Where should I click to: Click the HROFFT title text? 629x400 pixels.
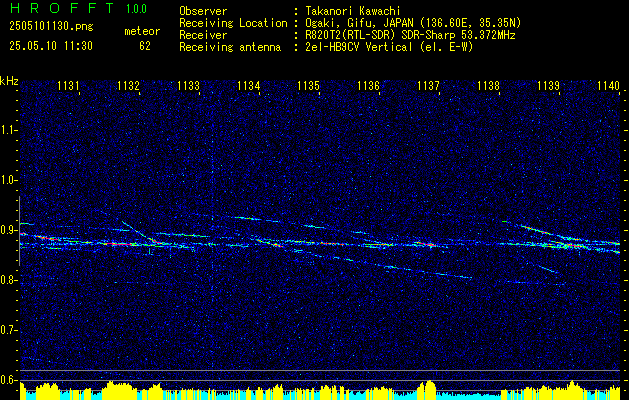tap(62, 8)
